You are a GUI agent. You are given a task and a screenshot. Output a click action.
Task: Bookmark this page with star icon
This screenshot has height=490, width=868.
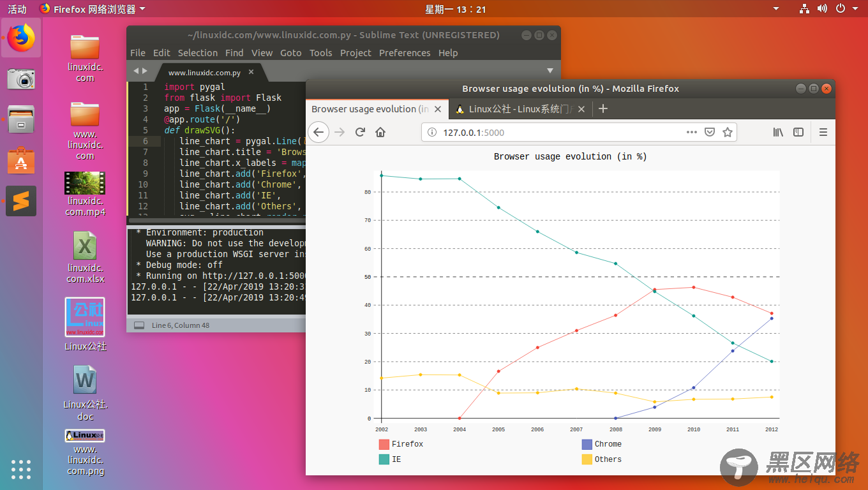pos(727,132)
